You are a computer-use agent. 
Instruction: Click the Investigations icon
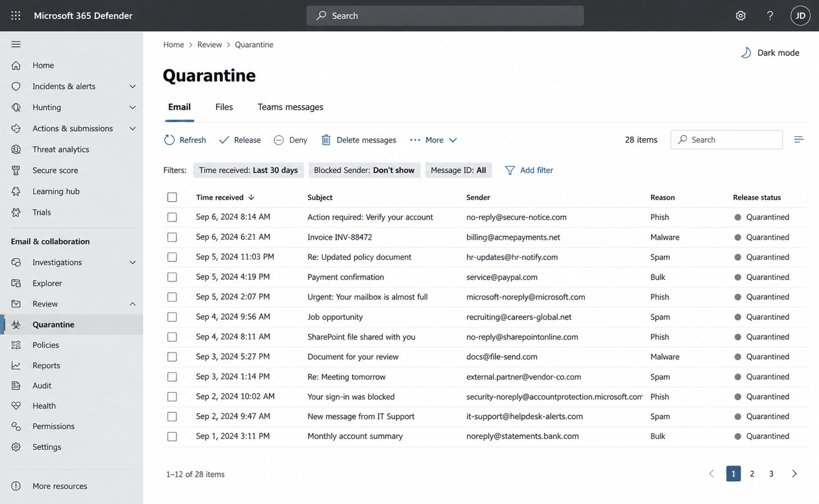(x=16, y=263)
